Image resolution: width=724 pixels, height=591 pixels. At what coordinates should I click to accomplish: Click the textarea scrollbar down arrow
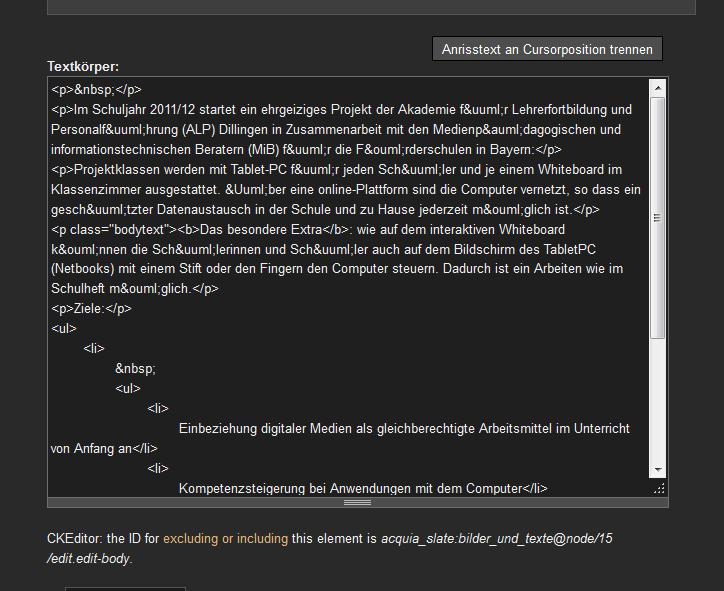coord(658,469)
